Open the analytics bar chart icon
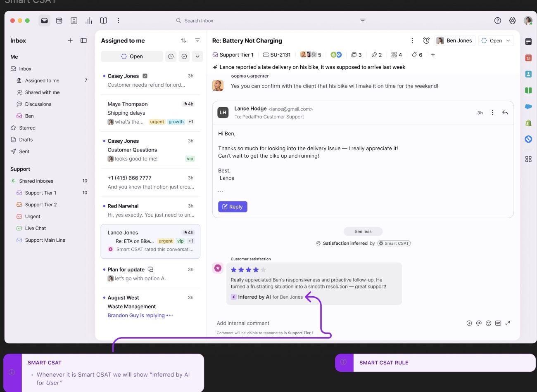This screenshot has height=392, width=537. [x=89, y=21]
